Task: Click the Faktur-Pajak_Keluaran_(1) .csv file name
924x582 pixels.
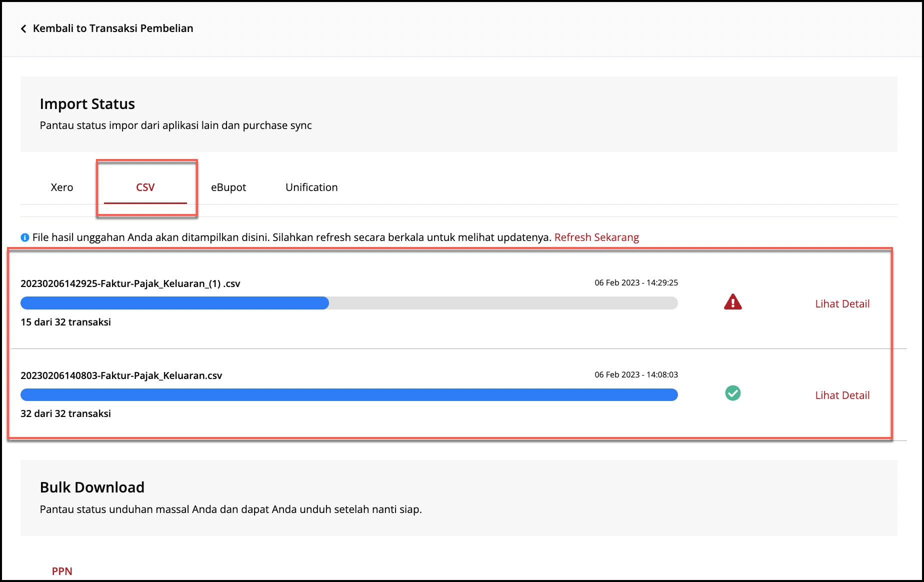Action: 130,284
